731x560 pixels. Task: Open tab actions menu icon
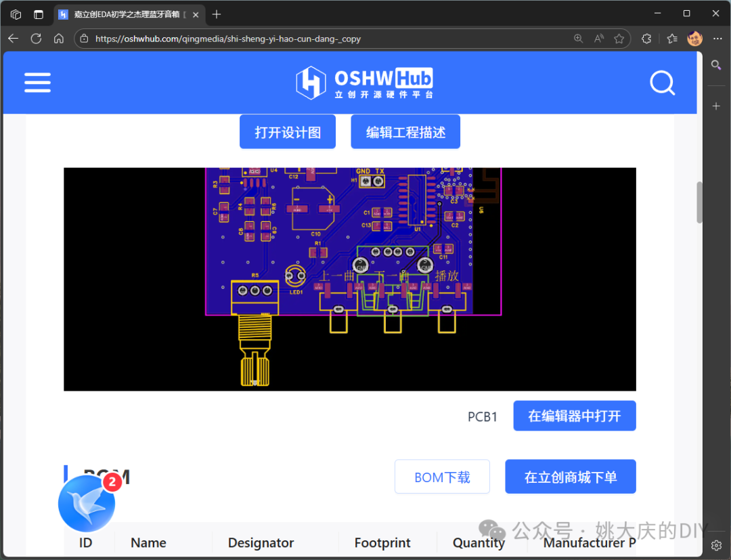[x=39, y=14]
